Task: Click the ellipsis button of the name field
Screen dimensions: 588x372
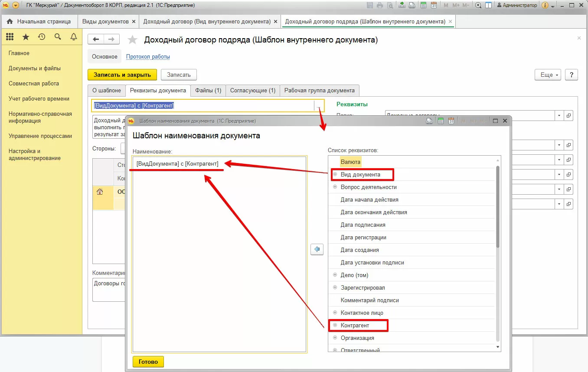Action: (318, 105)
